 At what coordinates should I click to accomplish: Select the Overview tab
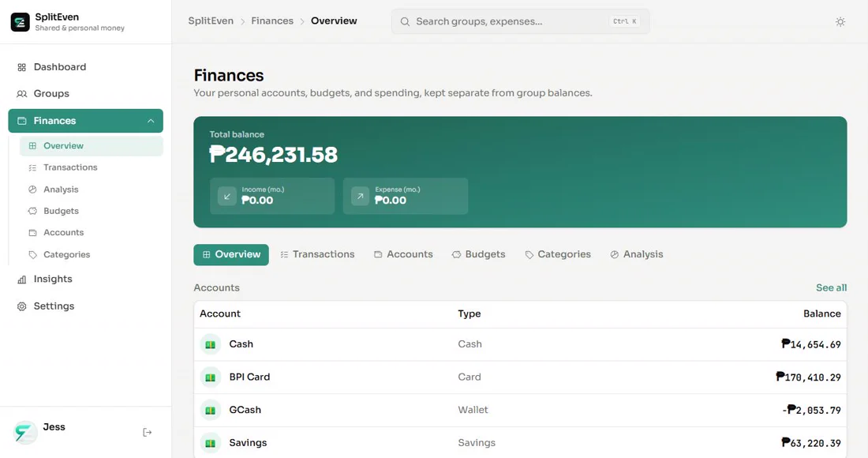coord(231,255)
